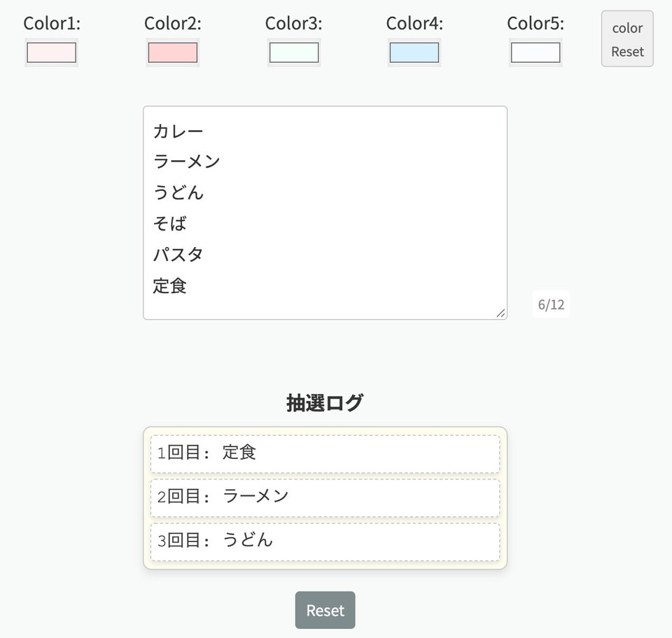
Task: Click the Color4: label
Action: (414, 24)
